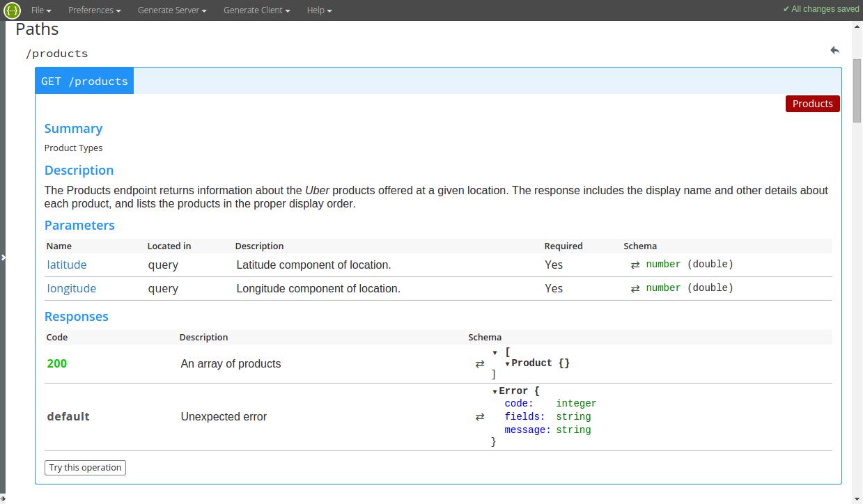Click the scrollbar up arrow
The height and width of the screenshot is (504, 863).
point(857,26)
